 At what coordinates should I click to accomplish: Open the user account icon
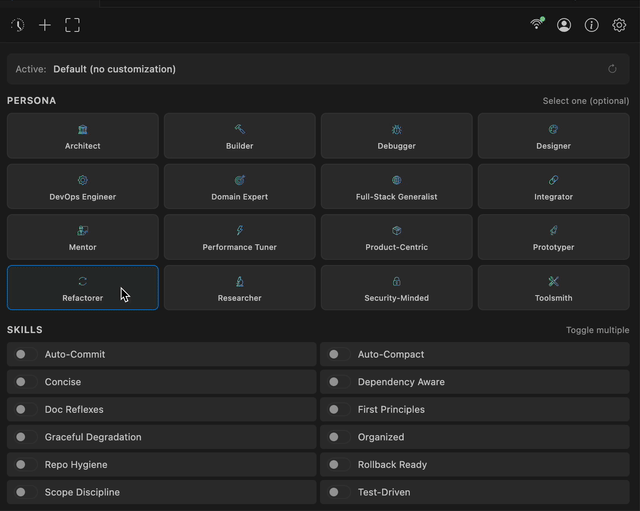coord(564,25)
